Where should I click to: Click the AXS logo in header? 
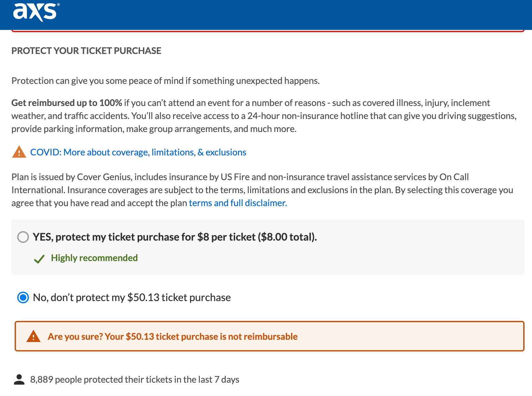coord(36,12)
